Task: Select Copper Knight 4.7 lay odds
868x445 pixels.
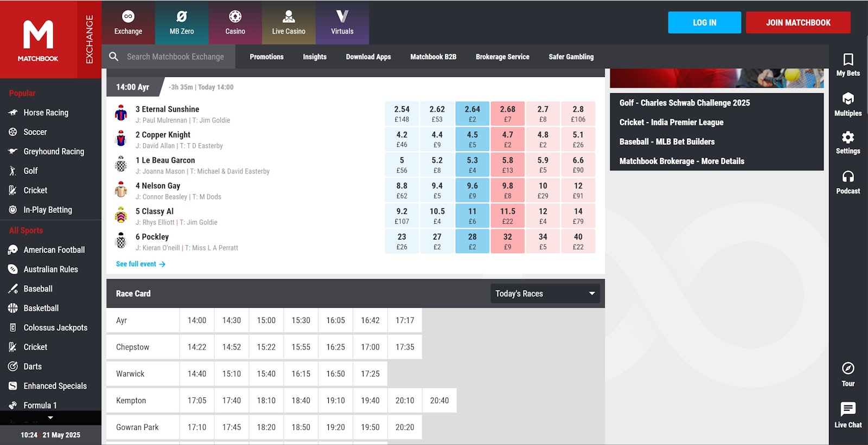Action: pyautogui.click(x=507, y=139)
